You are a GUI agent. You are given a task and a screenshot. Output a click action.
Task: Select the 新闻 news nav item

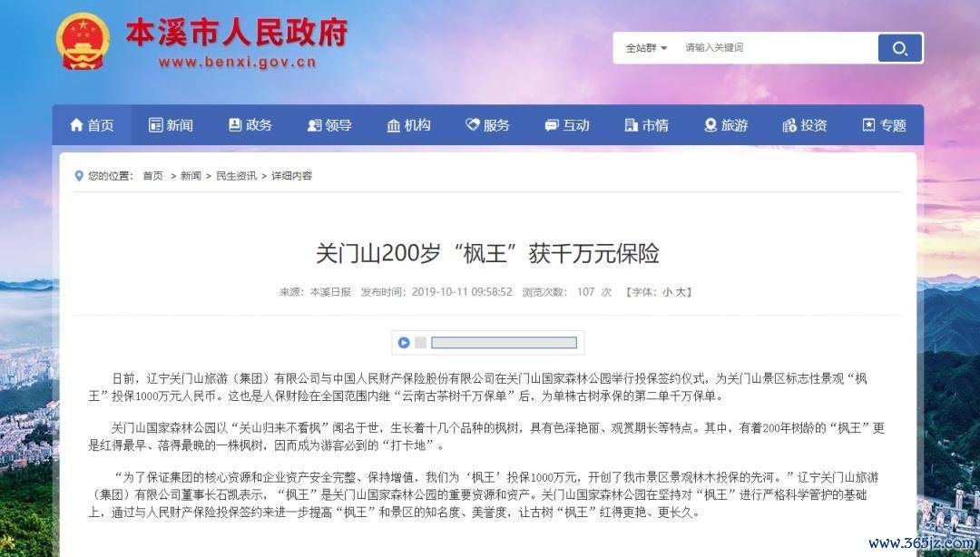pyautogui.click(x=171, y=125)
